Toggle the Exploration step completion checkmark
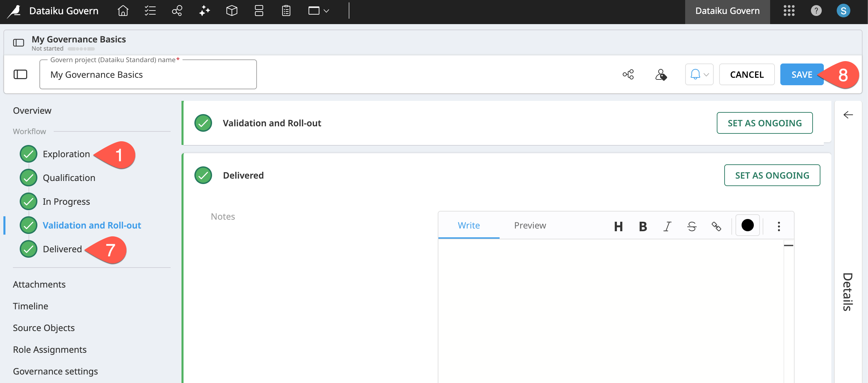This screenshot has width=868, height=383. pyautogui.click(x=29, y=154)
